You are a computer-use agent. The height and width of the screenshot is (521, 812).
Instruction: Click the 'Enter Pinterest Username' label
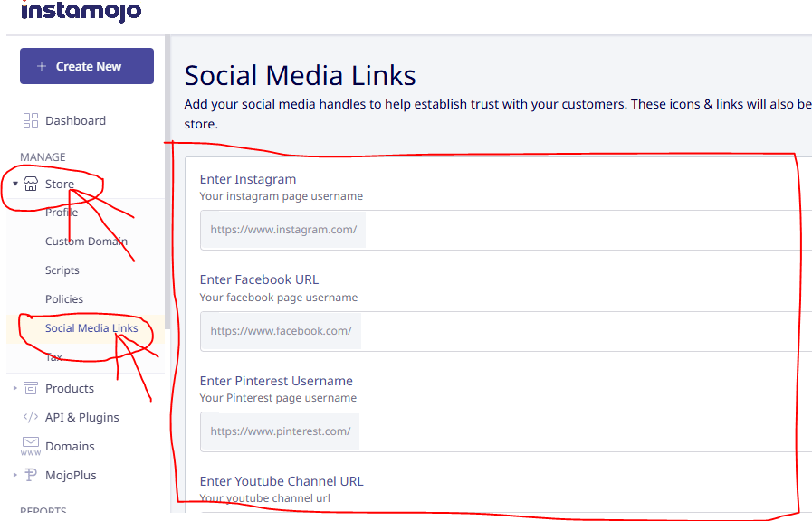276,381
